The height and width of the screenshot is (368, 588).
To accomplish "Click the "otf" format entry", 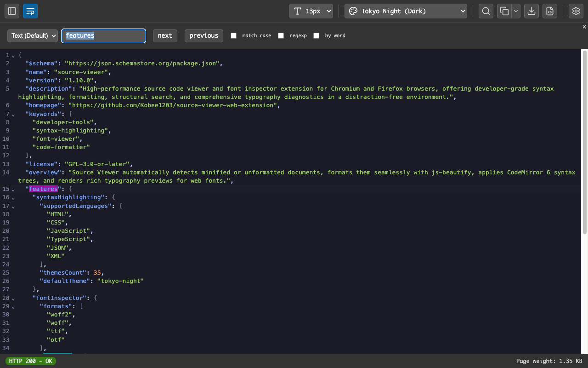I will pyautogui.click(x=56, y=340).
